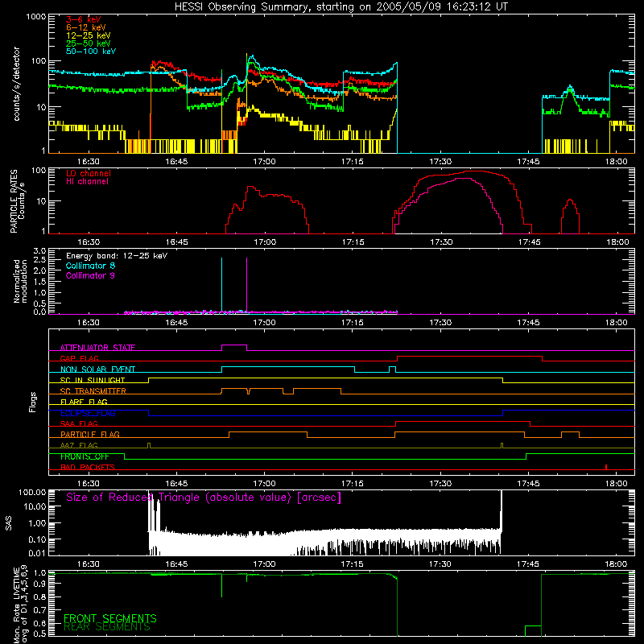The height and width of the screenshot is (644, 644).
Task: Click the HESSI Observing Summary title text
Action: pyautogui.click(x=341, y=7)
